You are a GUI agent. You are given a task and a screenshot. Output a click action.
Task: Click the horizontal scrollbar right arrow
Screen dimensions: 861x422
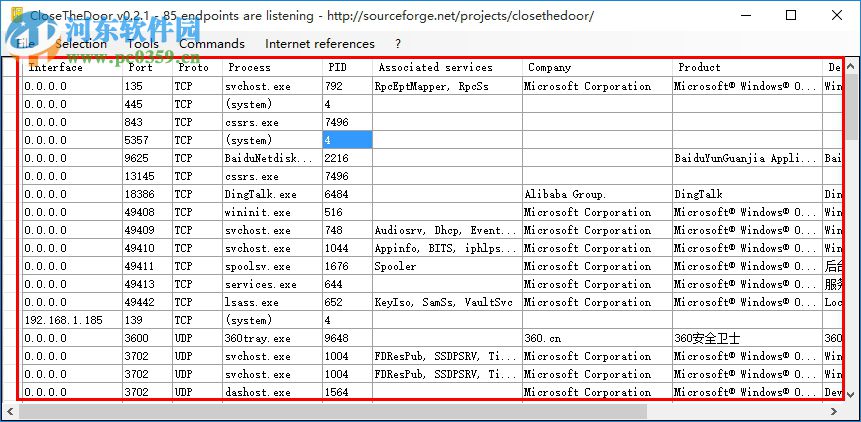click(x=835, y=411)
